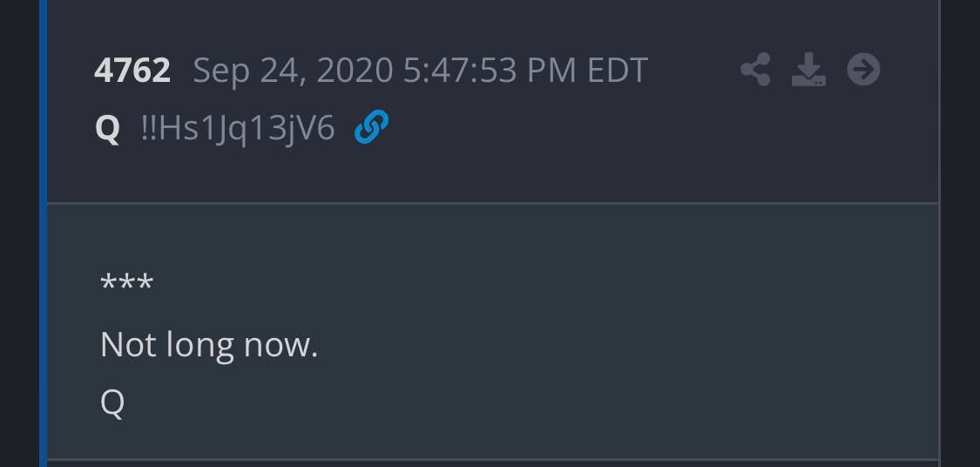Click the "Not long now." message text
This screenshot has height=467, width=980.
(x=209, y=344)
